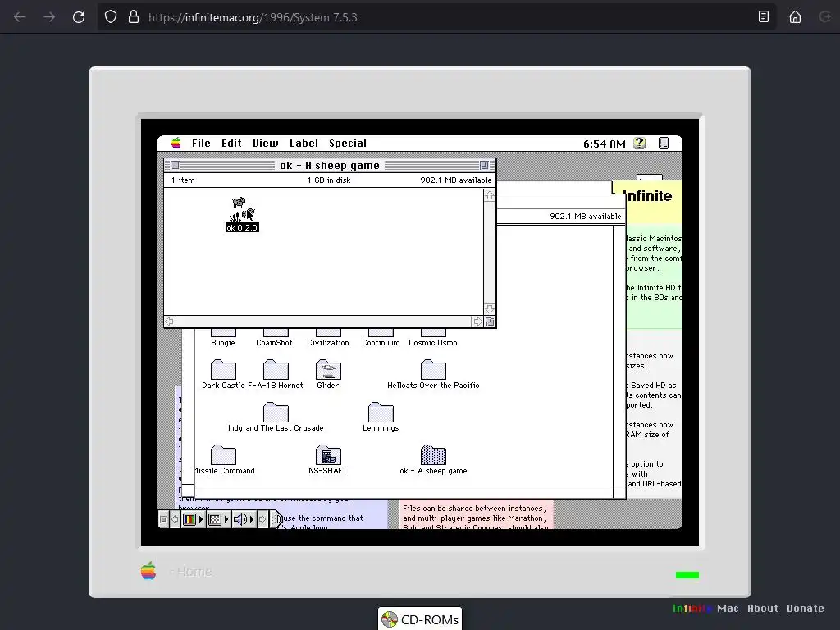
Task: Click the site padlock icon
Action: (134, 17)
